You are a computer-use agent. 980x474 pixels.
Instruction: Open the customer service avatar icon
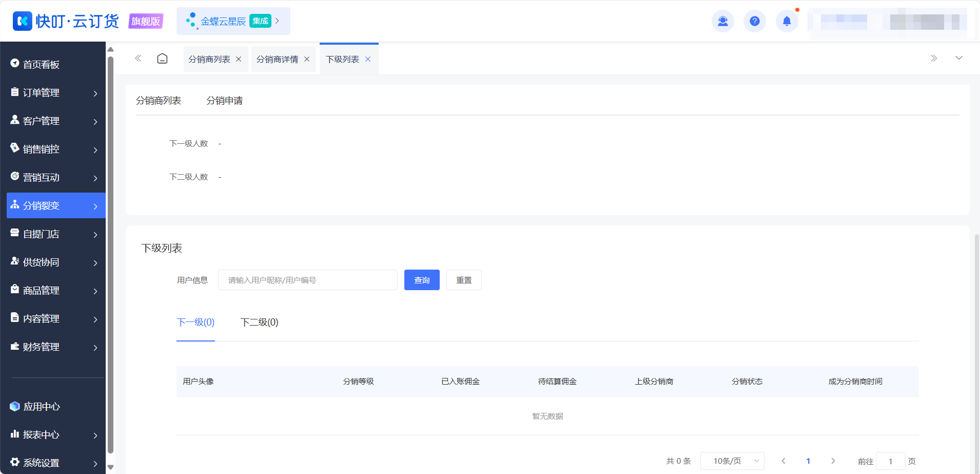point(722,21)
